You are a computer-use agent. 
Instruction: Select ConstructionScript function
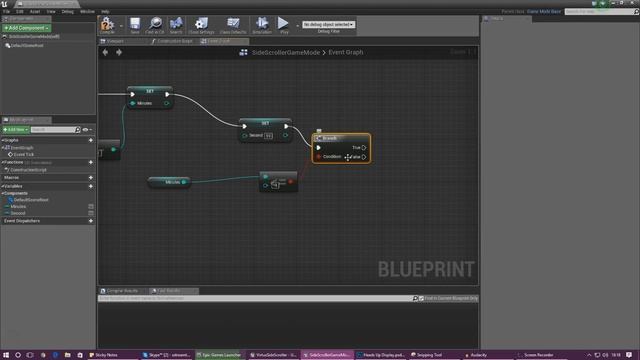click(x=28, y=170)
